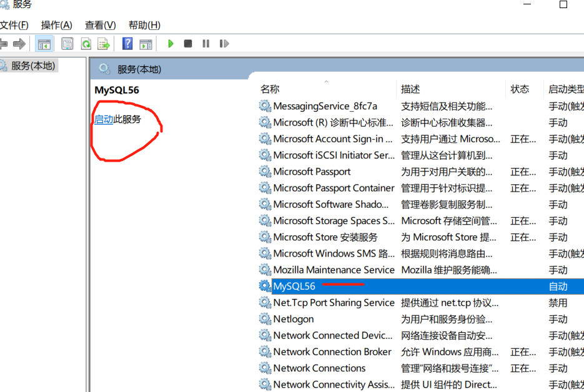Screen dimensions: 584x392
Task: Sort by the 状态 column header
Action: (520, 89)
